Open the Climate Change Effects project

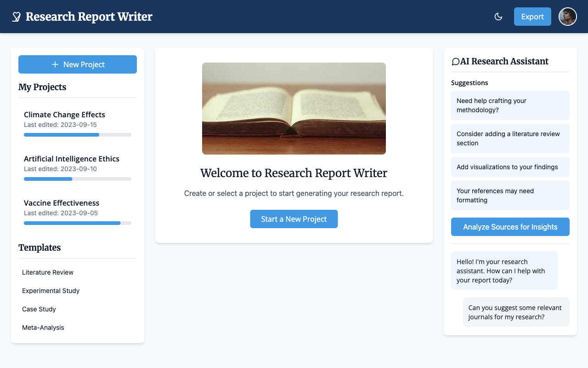pyautogui.click(x=64, y=115)
